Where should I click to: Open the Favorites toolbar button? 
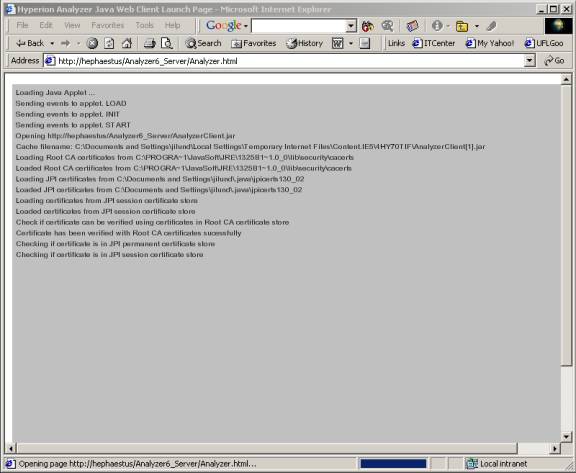tap(253, 43)
